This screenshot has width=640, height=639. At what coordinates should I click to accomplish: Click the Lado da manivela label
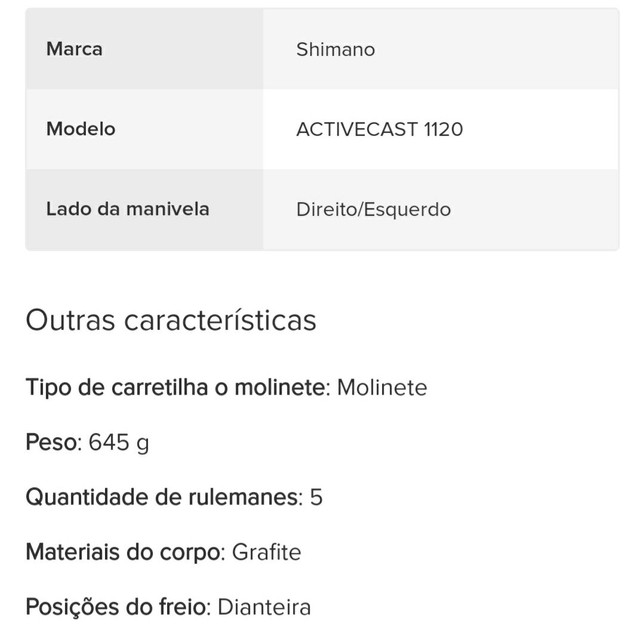pyautogui.click(x=128, y=209)
